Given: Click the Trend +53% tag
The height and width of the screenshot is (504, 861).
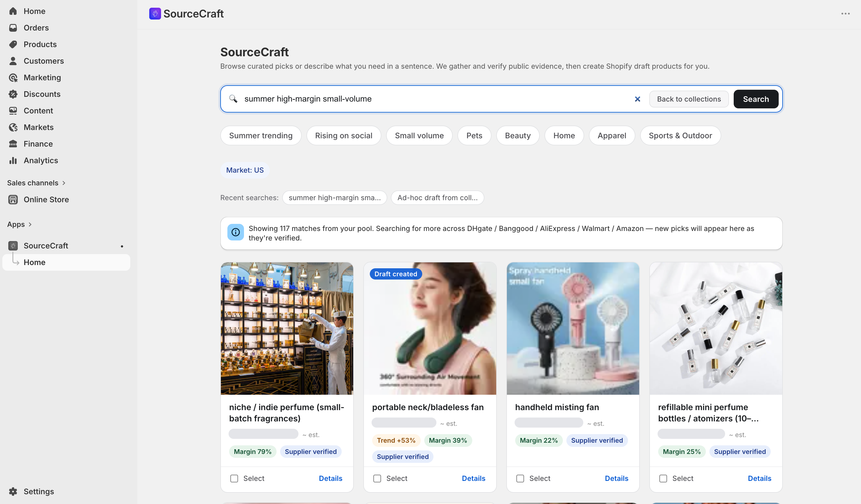Looking at the screenshot, I should [396, 440].
